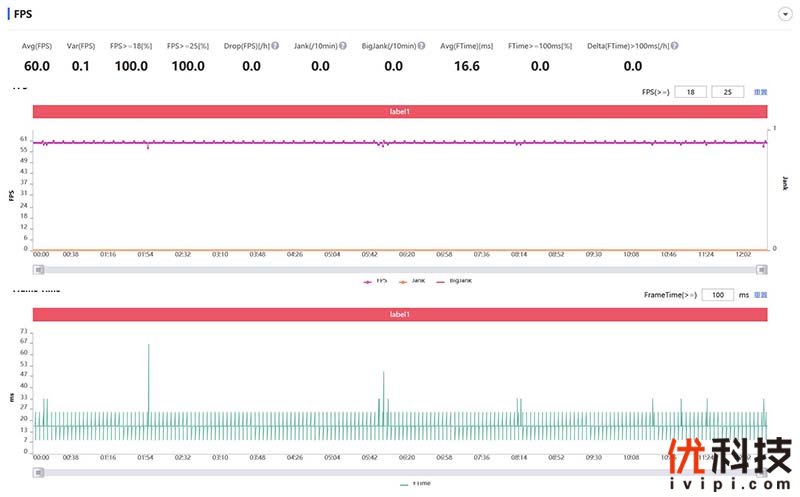This screenshot has width=800, height=497.
Task: Show the help tooltip for BigJank(/10min)
Action: 423,46
